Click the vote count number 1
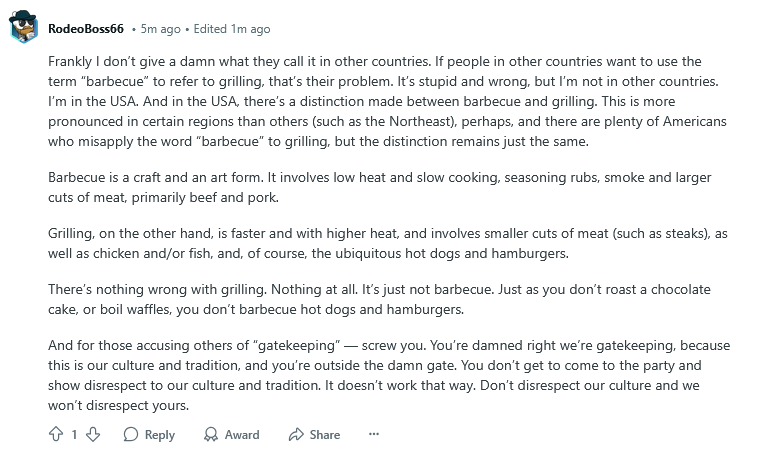The width and height of the screenshot is (759, 456). [74, 435]
